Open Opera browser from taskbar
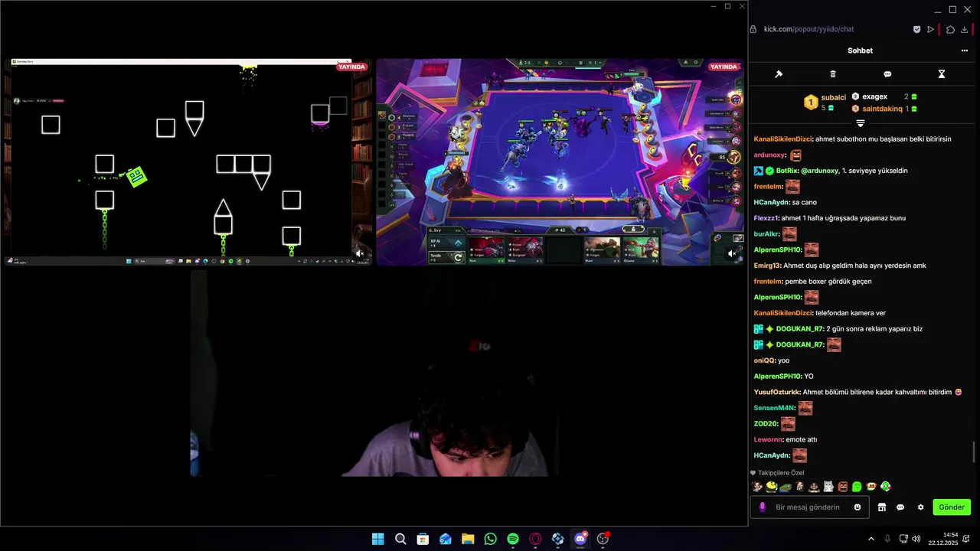 (x=535, y=539)
